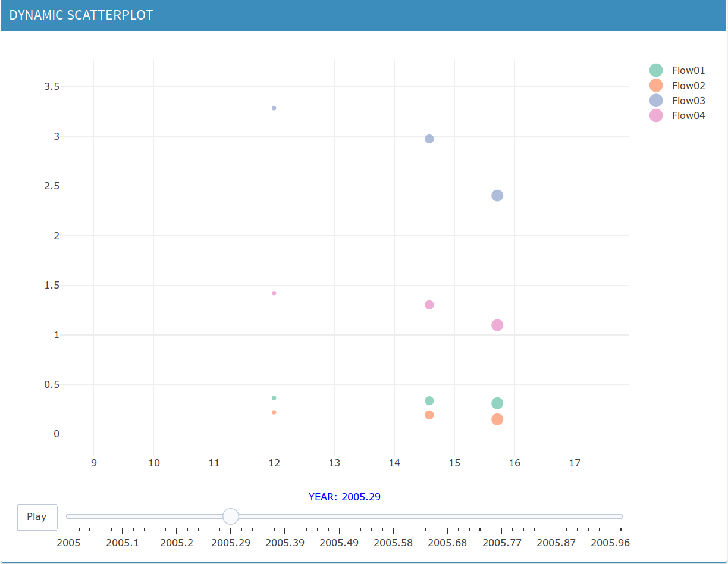Select the 2005.39 slider tick label
The width and height of the screenshot is (728, 564).
click(x=285, y=542)
